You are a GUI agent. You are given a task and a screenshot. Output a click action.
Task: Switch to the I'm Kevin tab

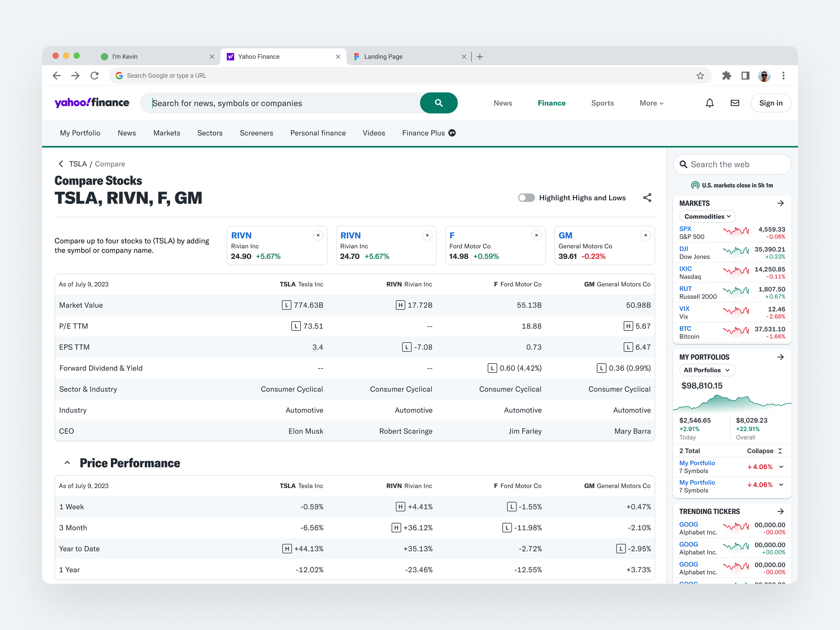[158, 56]
